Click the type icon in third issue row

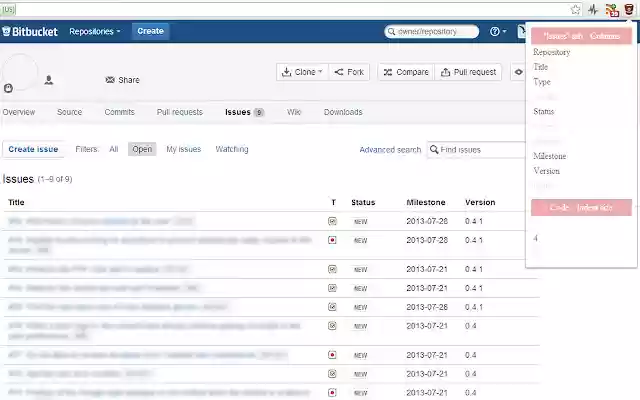click(x=332, y=269)
